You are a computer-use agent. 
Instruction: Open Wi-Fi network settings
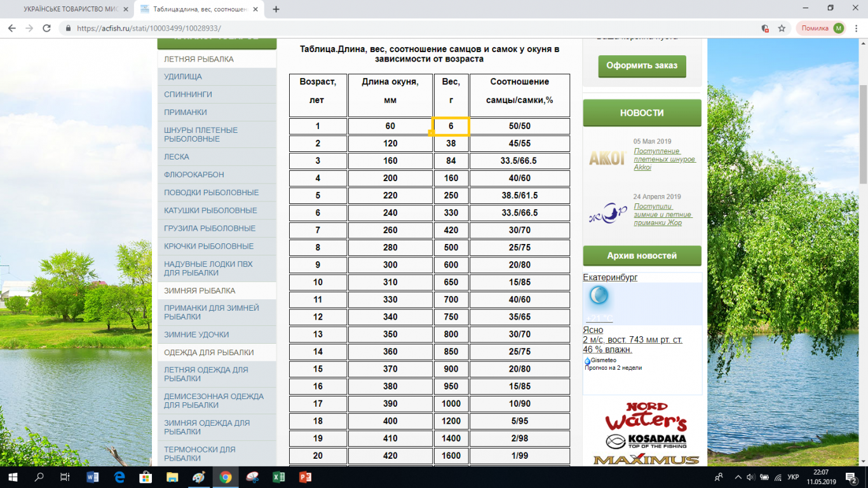[777, 477]
